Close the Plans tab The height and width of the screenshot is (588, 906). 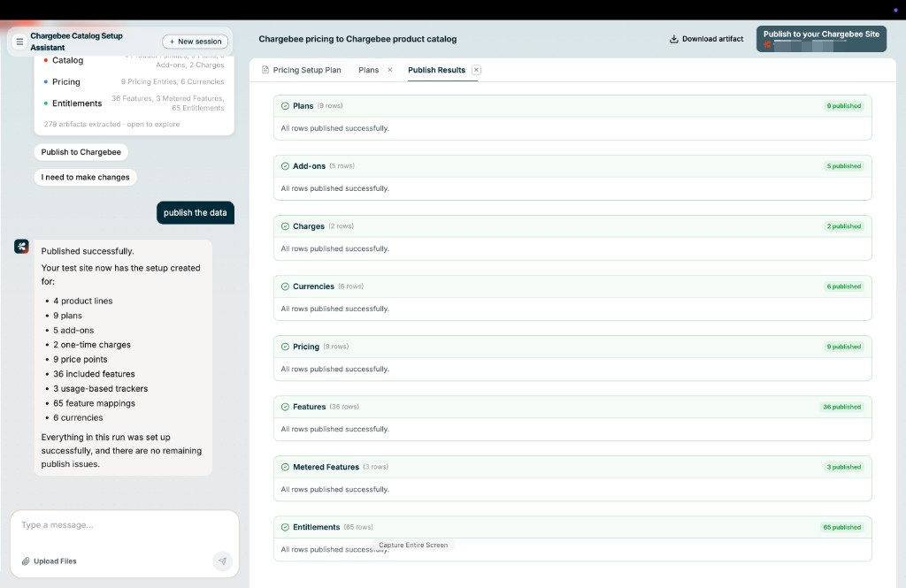pyautogui.click(x=390, y=70)
